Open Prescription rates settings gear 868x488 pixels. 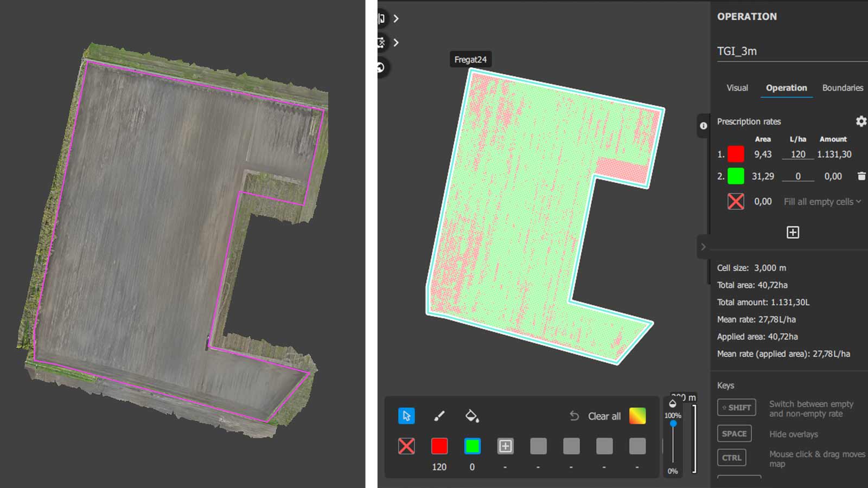pos(861,121)
